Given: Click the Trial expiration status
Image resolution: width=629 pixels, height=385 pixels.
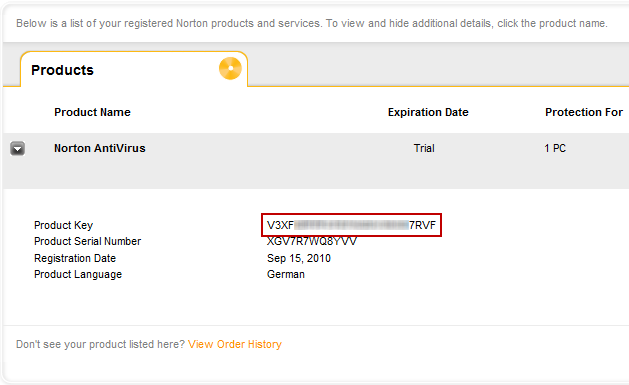Looking at the screenshot, I should [424, 148].
